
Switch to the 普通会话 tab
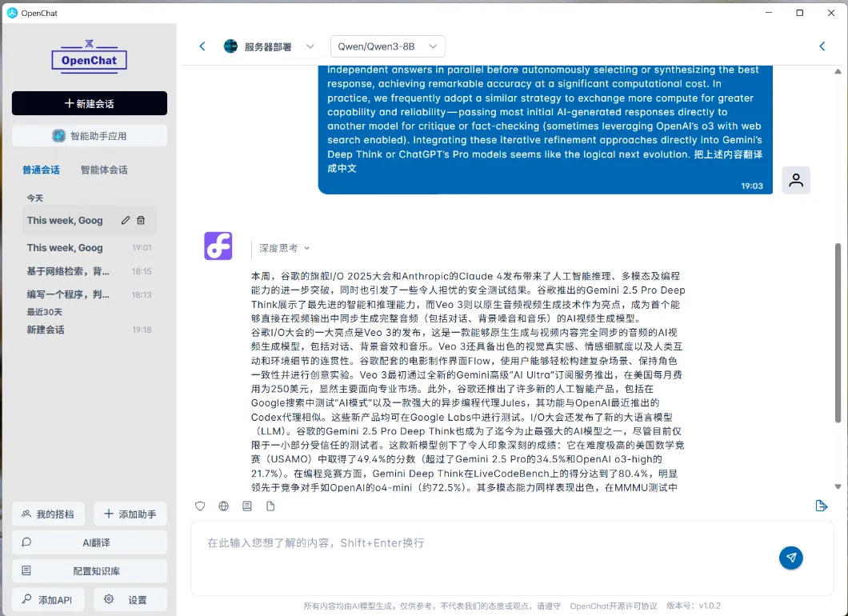[41, 170]
